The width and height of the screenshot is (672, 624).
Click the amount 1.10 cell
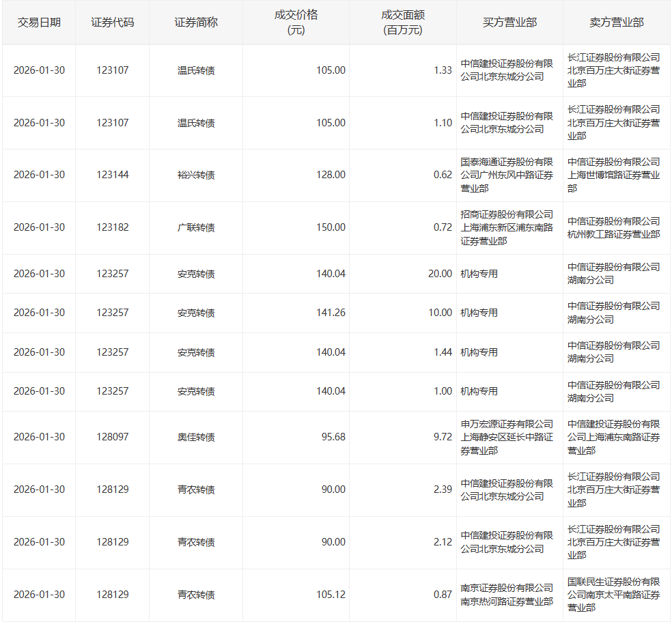click(x=403, y=123)
